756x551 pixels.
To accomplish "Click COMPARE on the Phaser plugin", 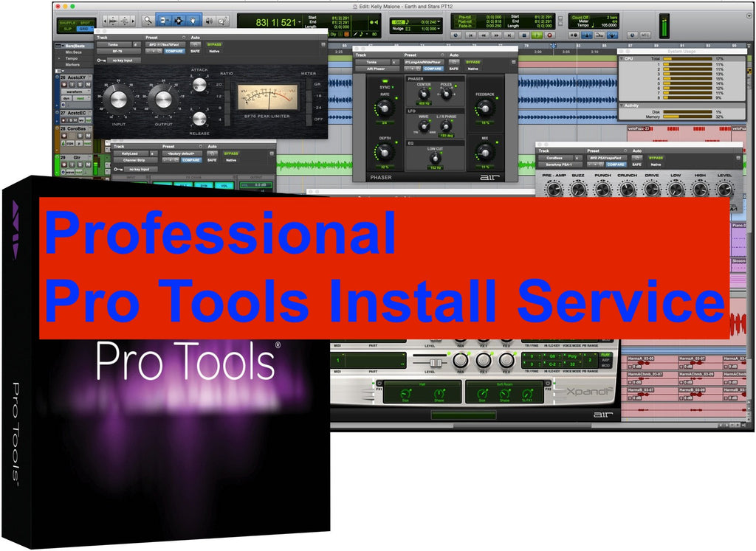I will [433, 69].
